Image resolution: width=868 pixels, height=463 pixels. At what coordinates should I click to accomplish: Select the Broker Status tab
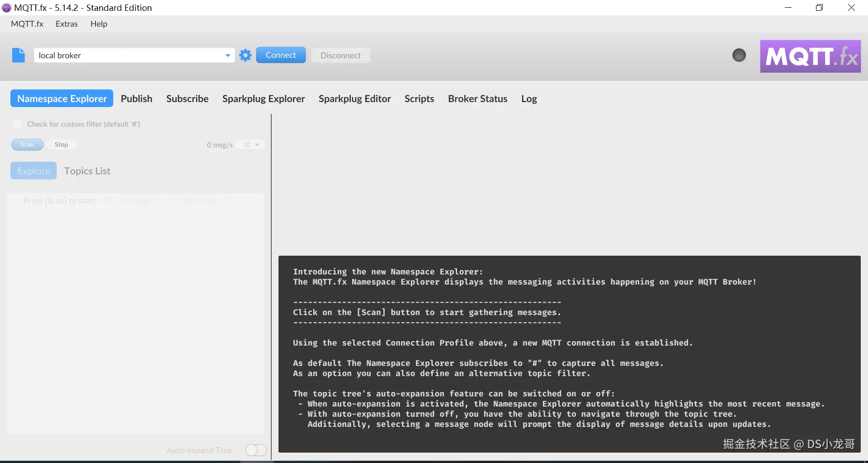tap(477, 98)
